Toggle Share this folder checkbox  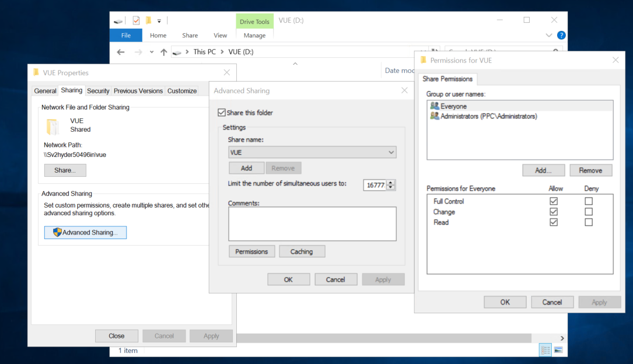coord(222,112)
